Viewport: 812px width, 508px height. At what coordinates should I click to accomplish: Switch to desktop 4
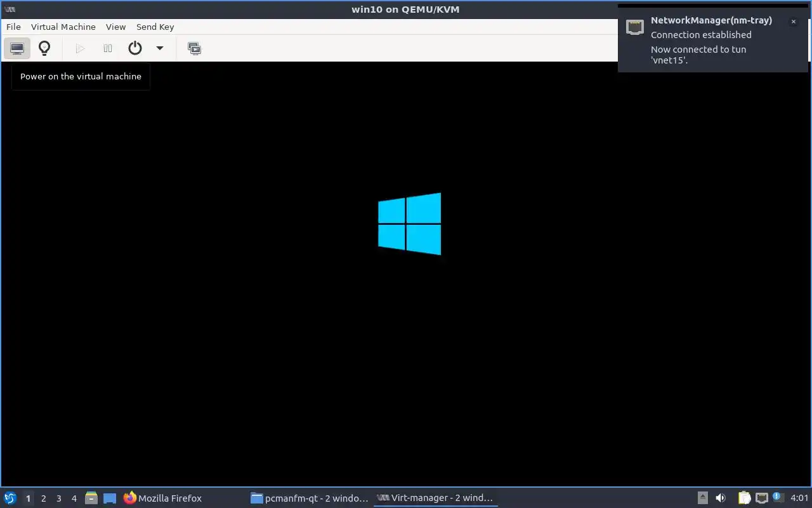[74, 498]
